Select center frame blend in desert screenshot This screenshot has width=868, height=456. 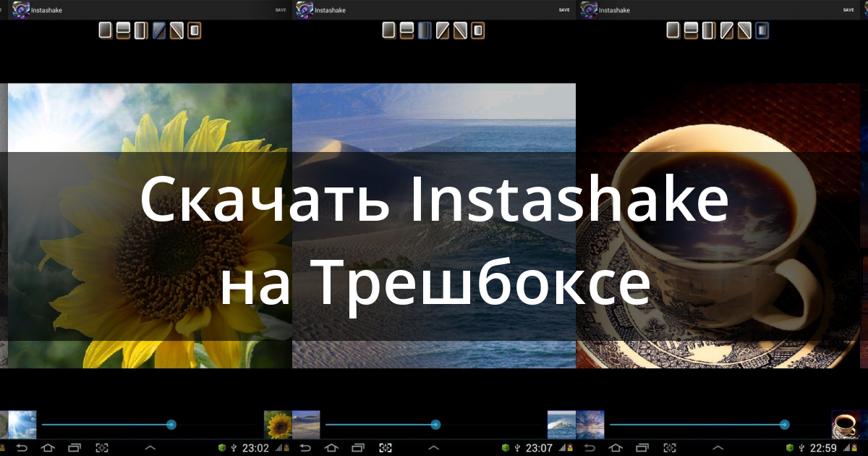[x=478, y=30]
